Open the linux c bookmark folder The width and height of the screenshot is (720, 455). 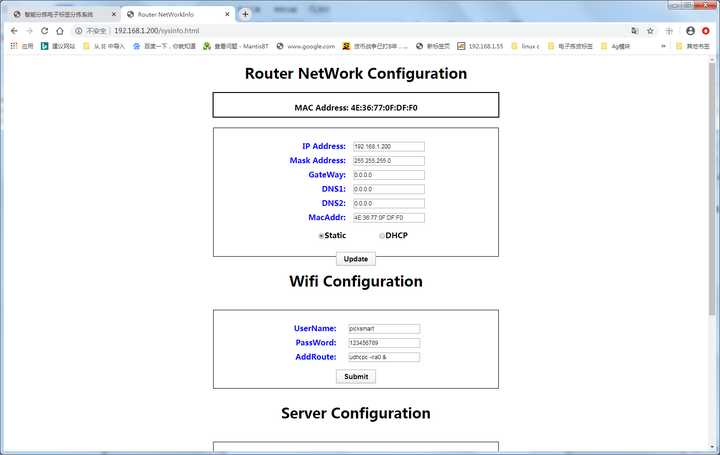525,46
